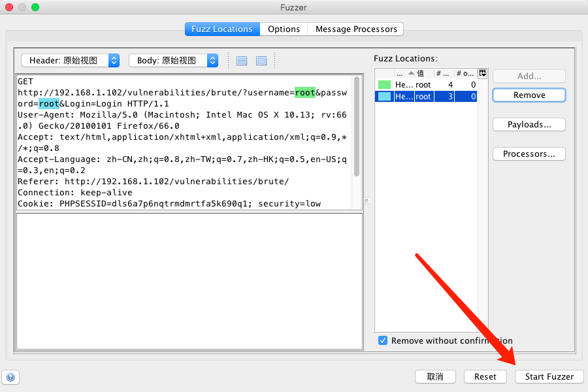Click the Remove button

click(x=529, y=95)
